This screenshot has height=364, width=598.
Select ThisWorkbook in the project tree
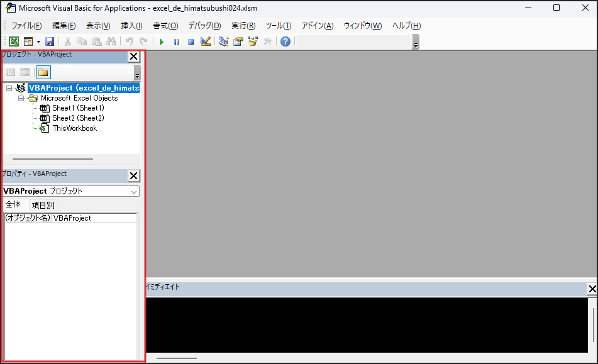(x=75, y=128)
